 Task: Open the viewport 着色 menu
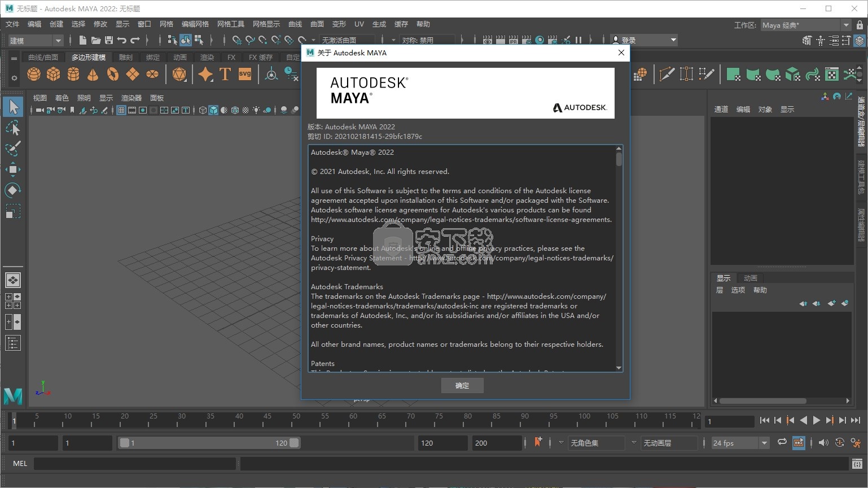pyautogui.click(x=62, y=98)
